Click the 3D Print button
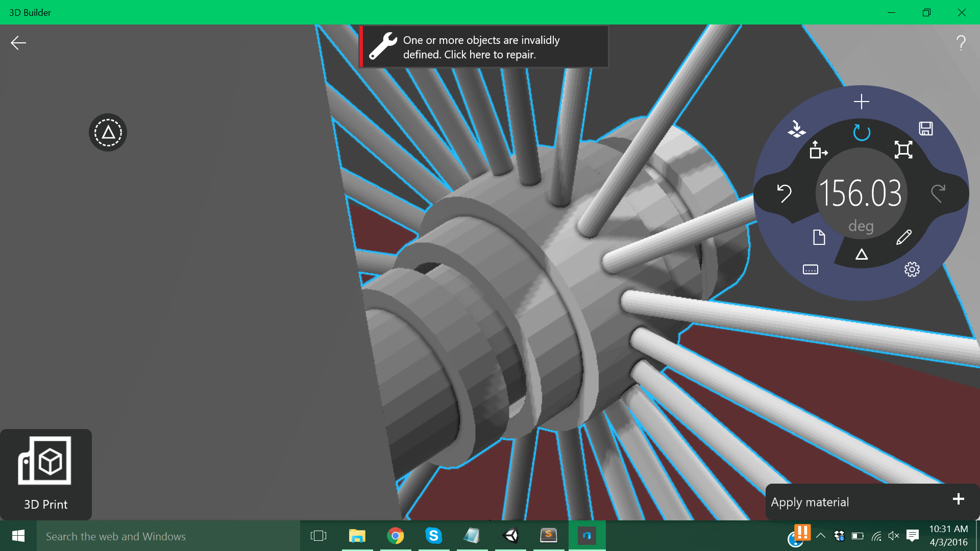The image size is (980, 551). pos(46,474)
